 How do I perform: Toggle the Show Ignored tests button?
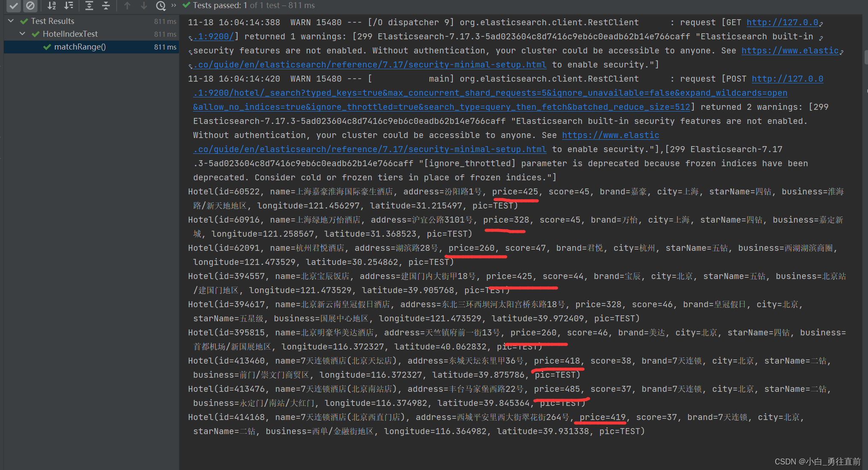(30, 6)
